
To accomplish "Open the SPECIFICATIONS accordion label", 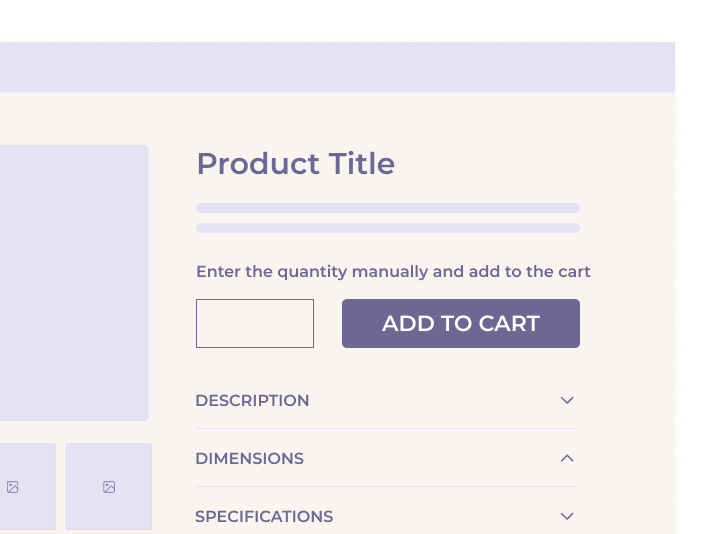I will point(264,516).
